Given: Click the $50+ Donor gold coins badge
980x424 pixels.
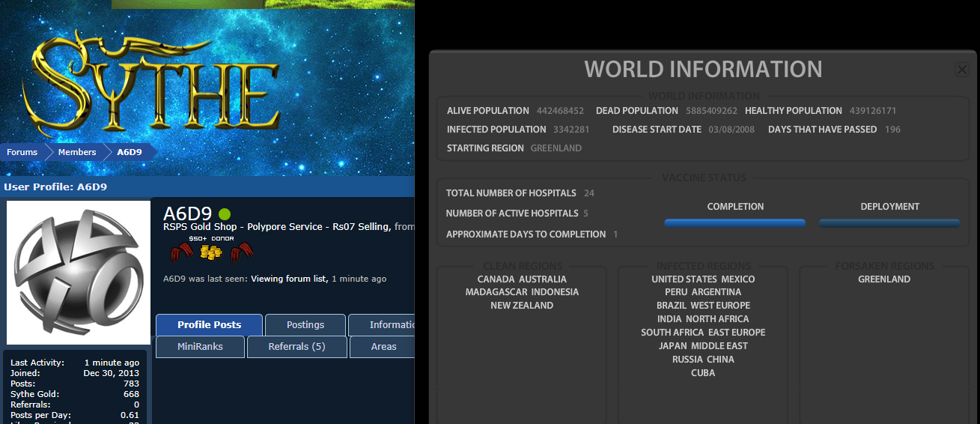Looking at the screenshot, I should coord(211,252).
